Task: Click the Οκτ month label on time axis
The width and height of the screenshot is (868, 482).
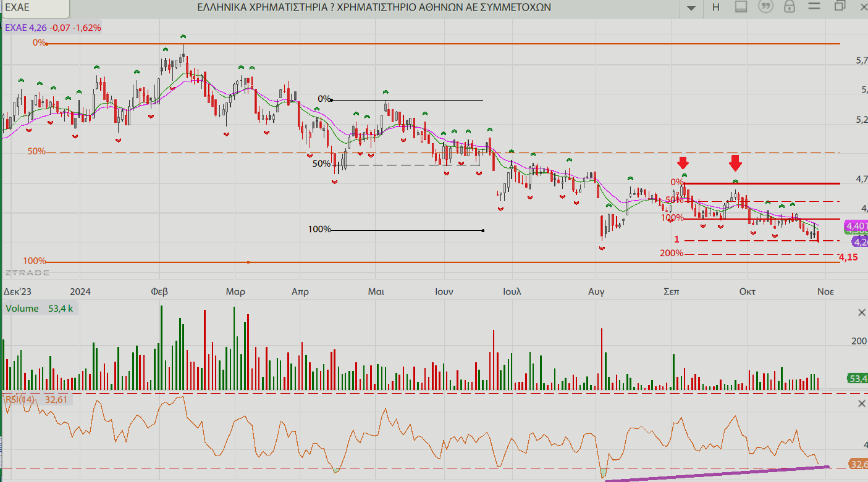Action: click(747, 291)
